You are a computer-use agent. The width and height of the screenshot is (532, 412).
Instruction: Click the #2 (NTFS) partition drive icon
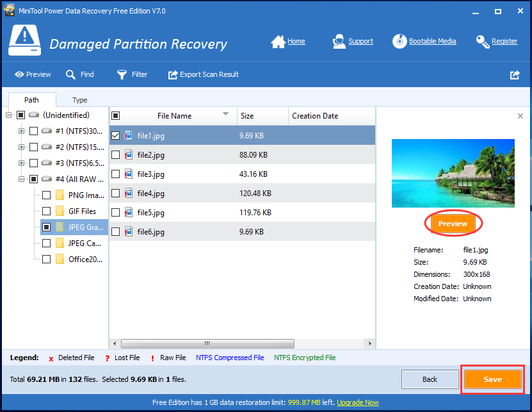47,147
